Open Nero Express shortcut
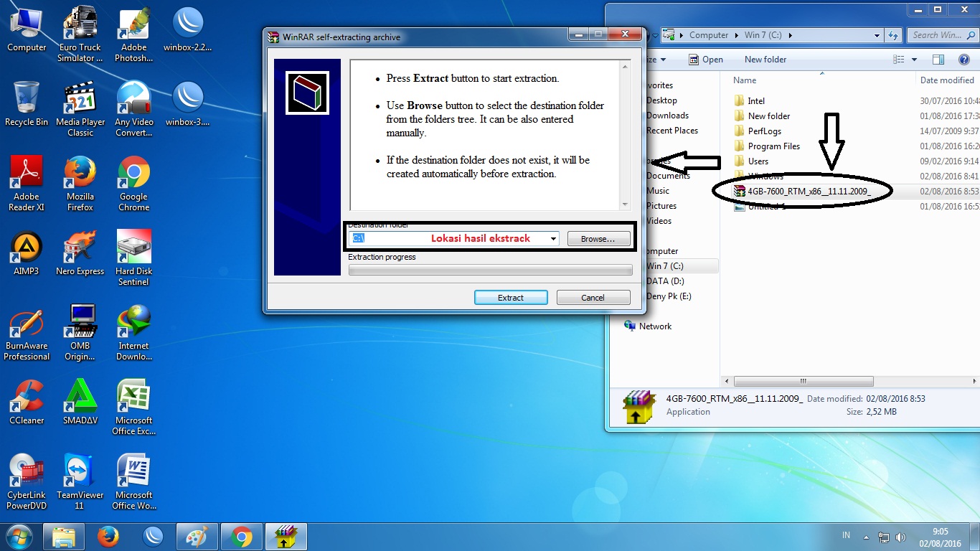This screenshot has width=980, height=551. pyautogui.click(x=80, y=253)
